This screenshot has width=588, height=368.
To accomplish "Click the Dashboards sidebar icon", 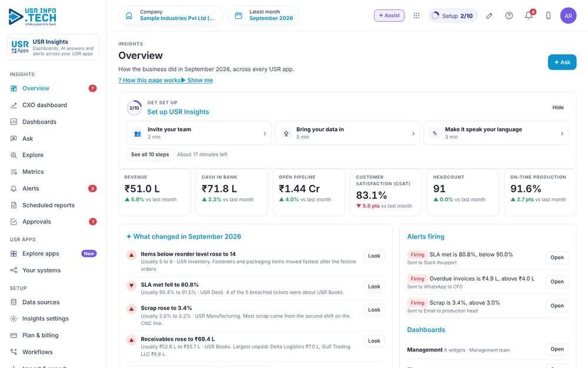I will coord(14,122).
